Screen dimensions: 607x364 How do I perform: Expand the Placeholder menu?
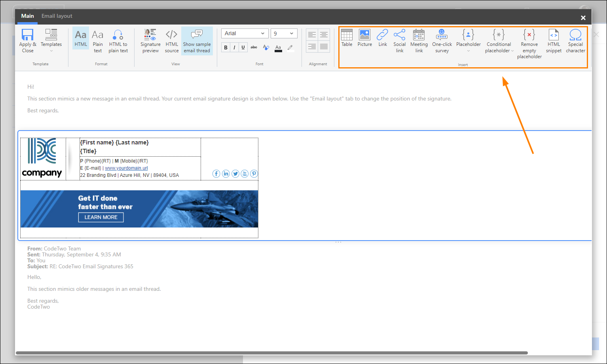pyautogui.click(x=469, y=41)
